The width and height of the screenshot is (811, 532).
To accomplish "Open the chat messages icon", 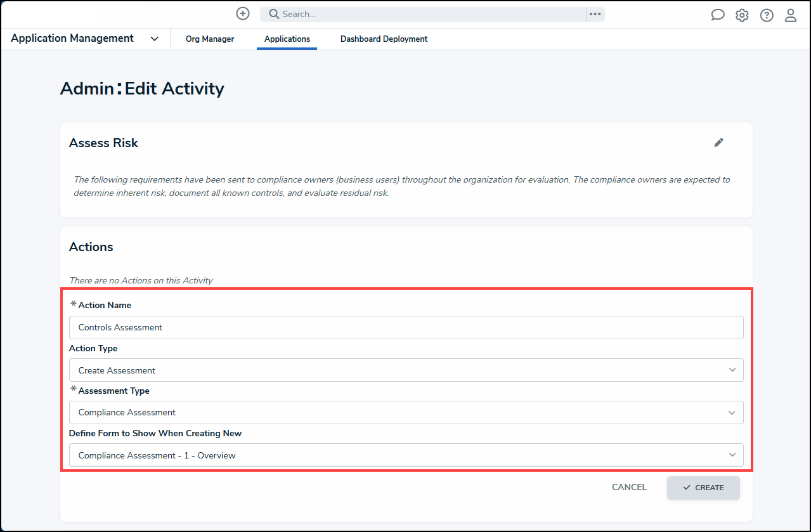I will [718, 15].
